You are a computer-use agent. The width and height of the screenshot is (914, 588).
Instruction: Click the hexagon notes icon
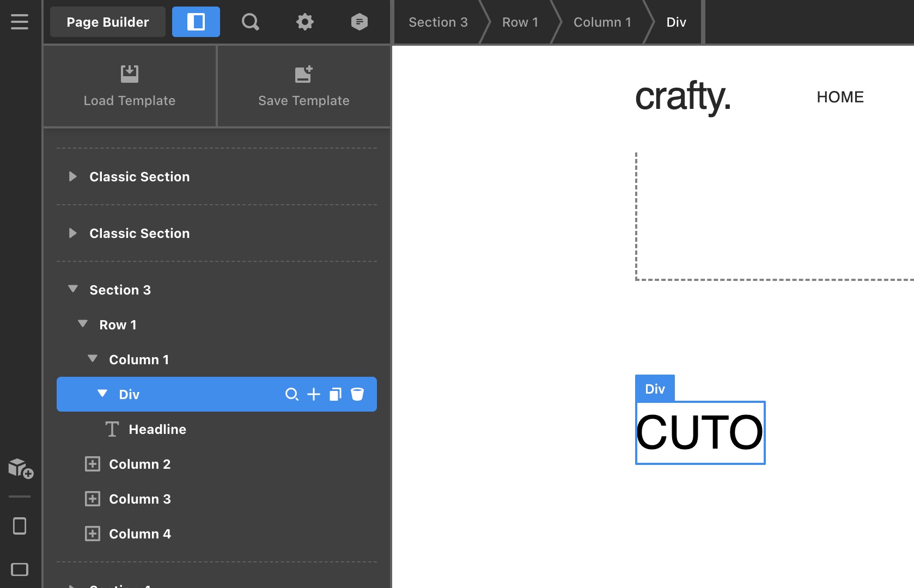point(359,22)
